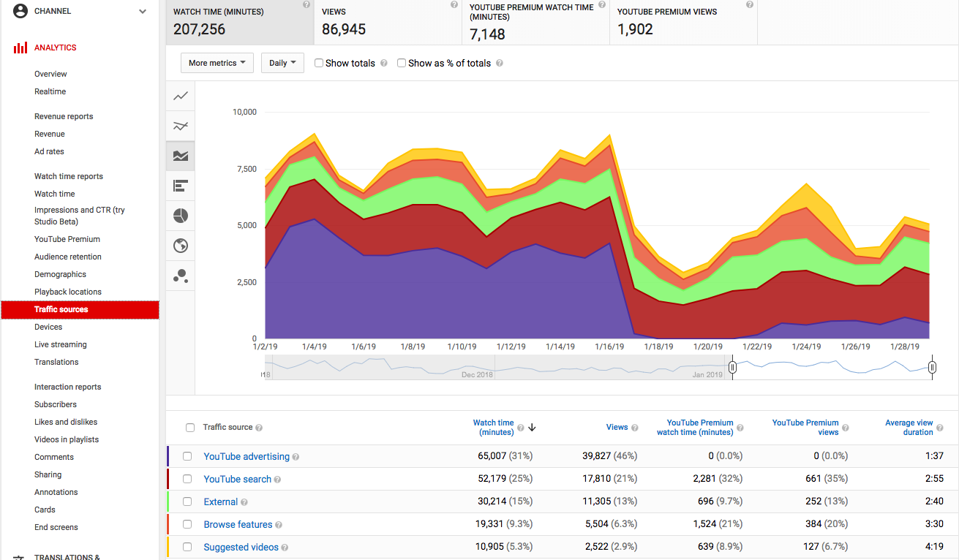This screenshot has height=560, width=959.
Task: Click the Channel profile icon
Action: [20, 11]
